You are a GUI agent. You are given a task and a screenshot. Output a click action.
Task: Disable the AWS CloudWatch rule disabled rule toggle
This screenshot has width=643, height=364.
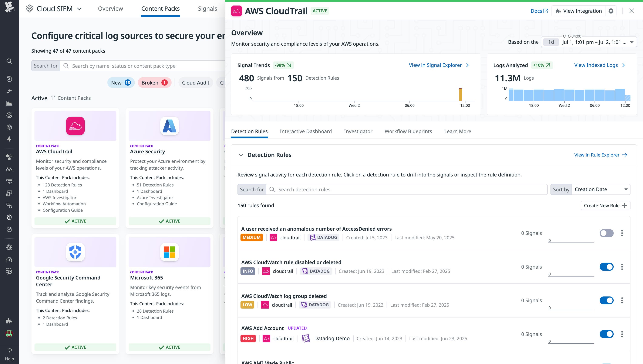606,267
